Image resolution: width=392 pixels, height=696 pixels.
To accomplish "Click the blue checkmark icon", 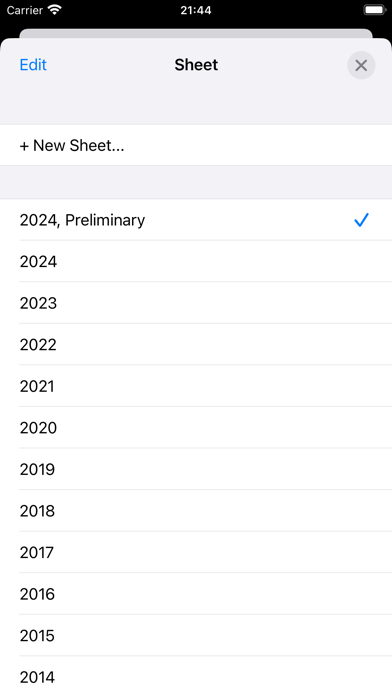I will [361, 220].
